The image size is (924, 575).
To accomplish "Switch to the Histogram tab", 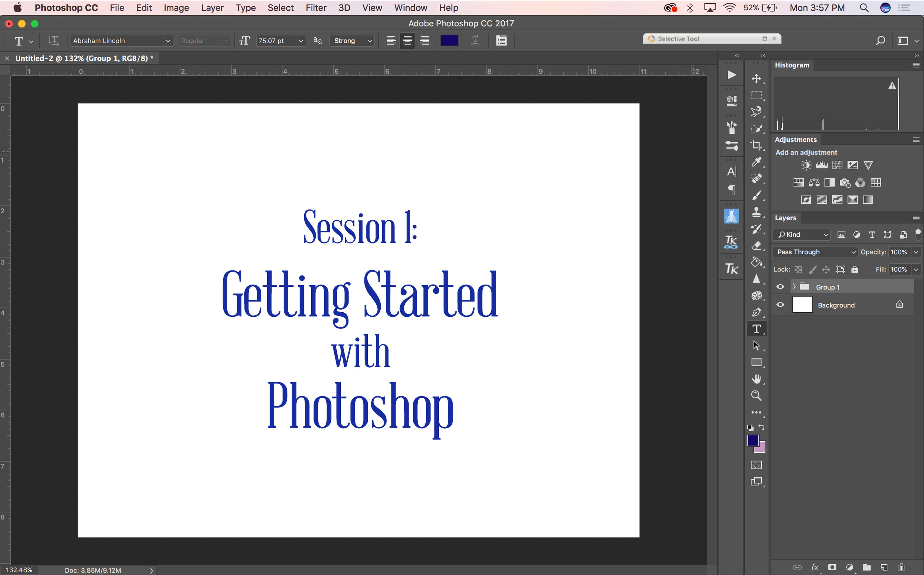I will (x=792, y=65).
